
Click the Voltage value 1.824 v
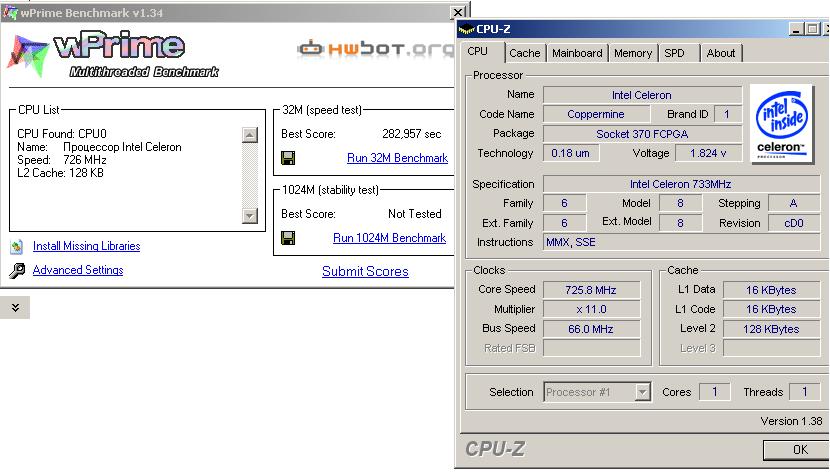[708, 153]
